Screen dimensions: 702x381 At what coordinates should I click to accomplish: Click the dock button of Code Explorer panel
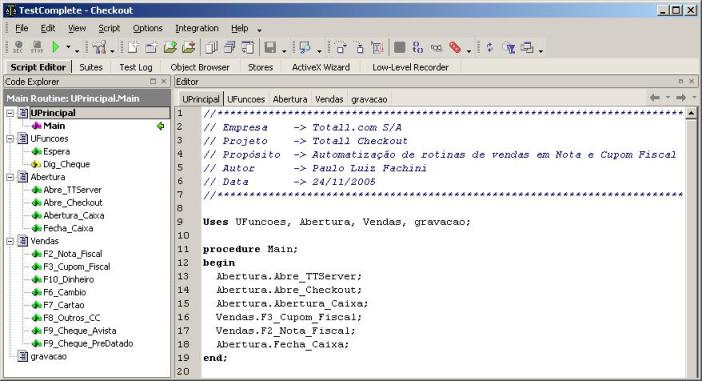coord(153,81)
